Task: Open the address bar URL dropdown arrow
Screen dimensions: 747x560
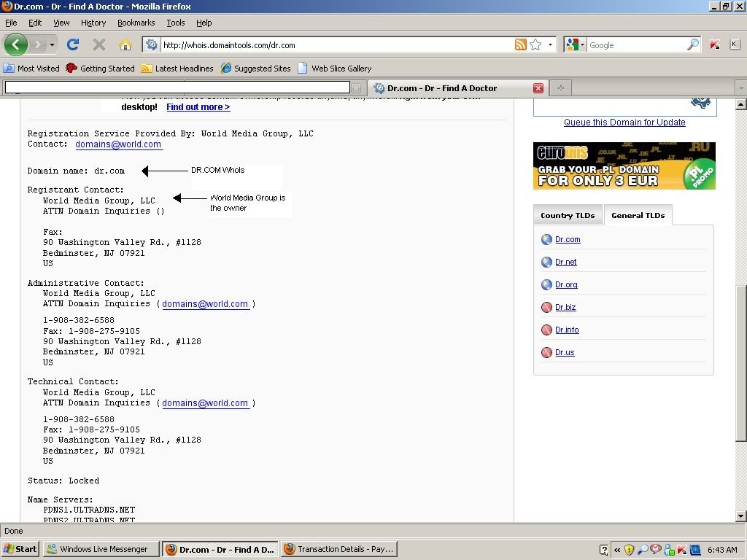Action: coord(550,44)
